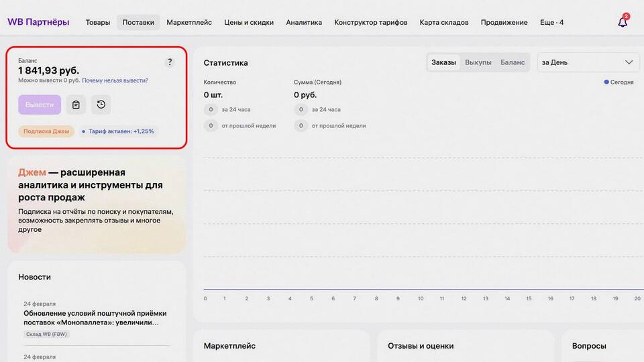
Task: Go to Маркетплейс in the top navigation
Action: tap(189, 23)
